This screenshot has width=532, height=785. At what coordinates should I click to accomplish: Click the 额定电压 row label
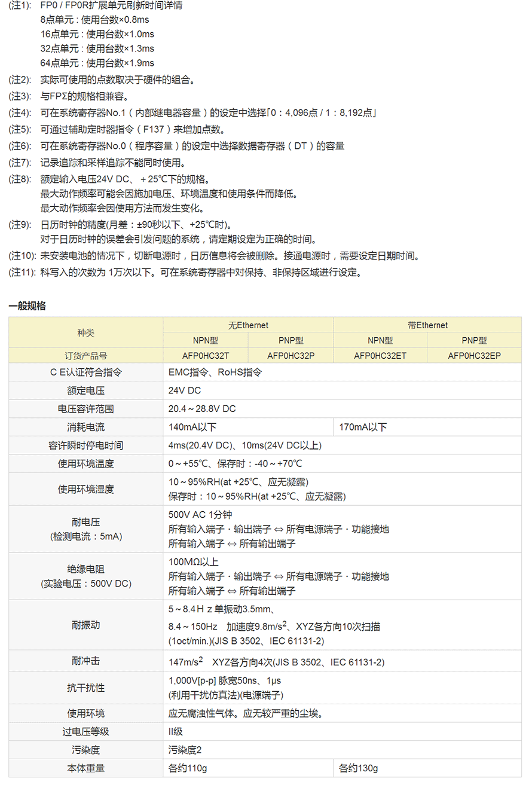point(85,390)
